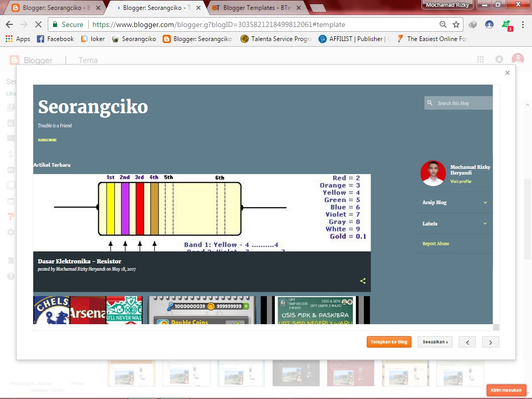Click the browser forward arrow
Screen dimensions: 532x399
pyautogui.click(x=24, y=24)
